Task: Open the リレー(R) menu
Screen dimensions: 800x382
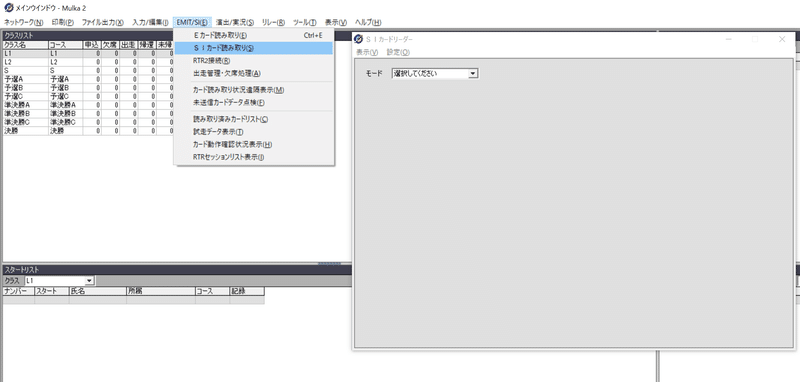Action: pos(273,22)
